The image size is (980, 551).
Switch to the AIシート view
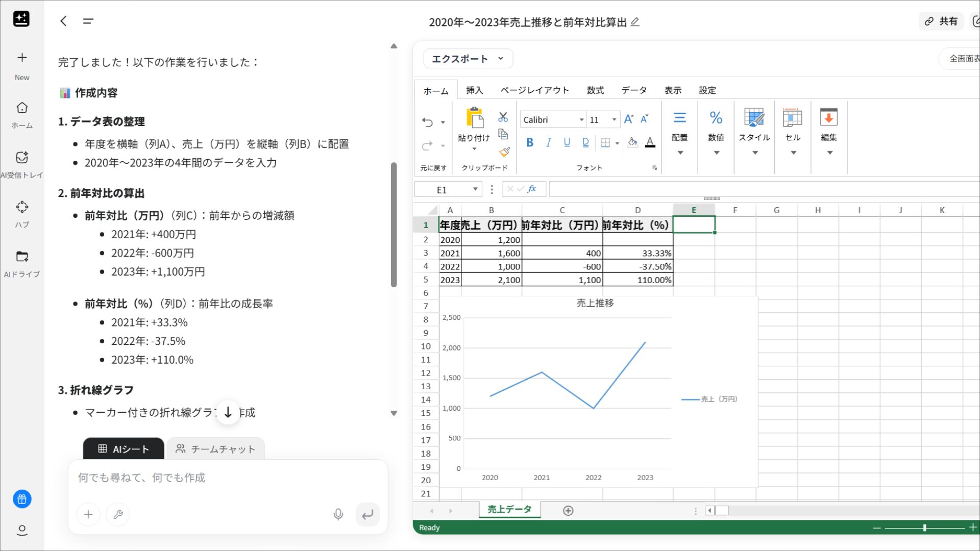(x=123, y=449)
